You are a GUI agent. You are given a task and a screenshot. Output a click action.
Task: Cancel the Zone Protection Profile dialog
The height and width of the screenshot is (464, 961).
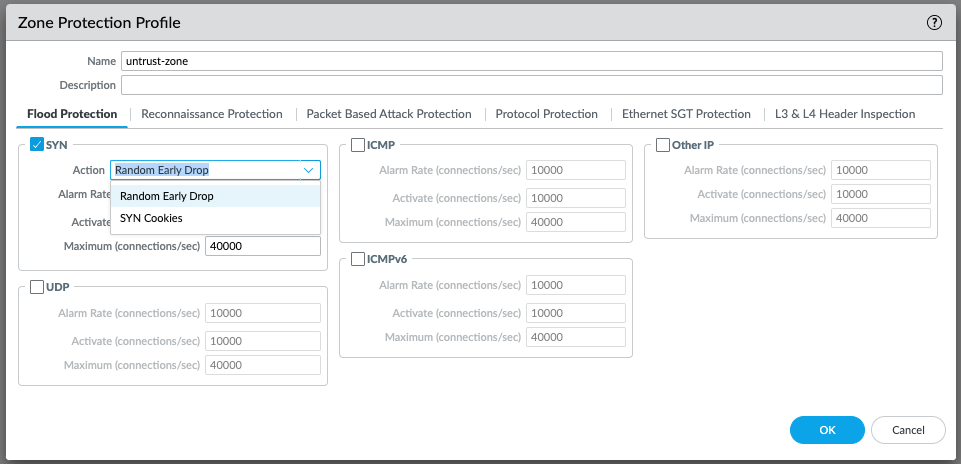(908, 430)
